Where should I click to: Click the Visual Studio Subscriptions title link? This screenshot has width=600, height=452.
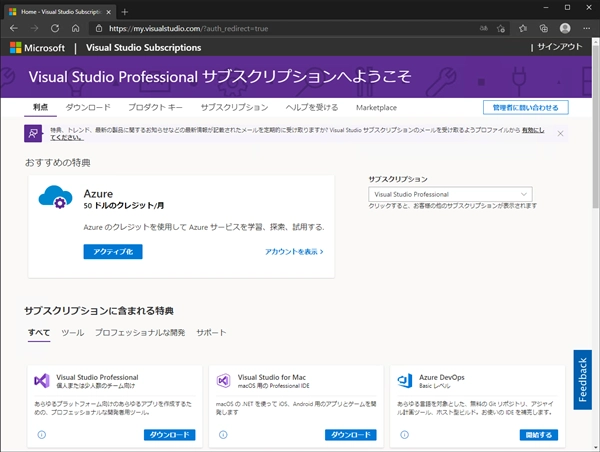[x=143, y=47]
